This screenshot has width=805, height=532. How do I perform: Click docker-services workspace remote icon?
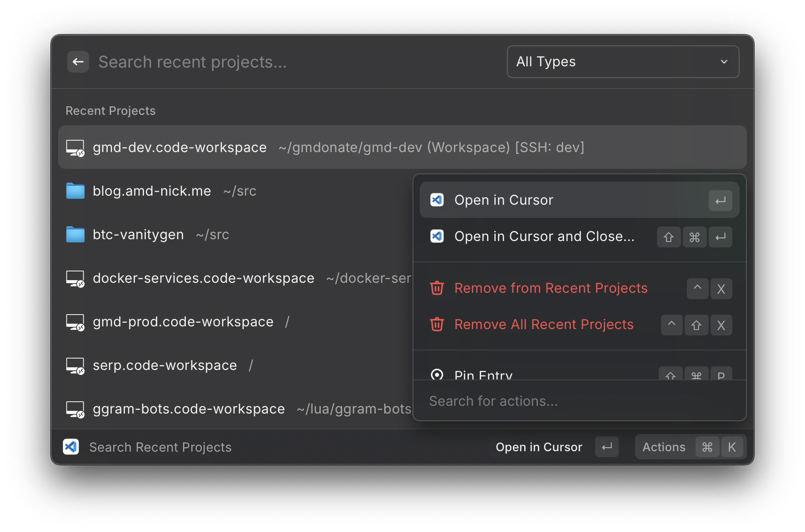[x=75, y=279]
